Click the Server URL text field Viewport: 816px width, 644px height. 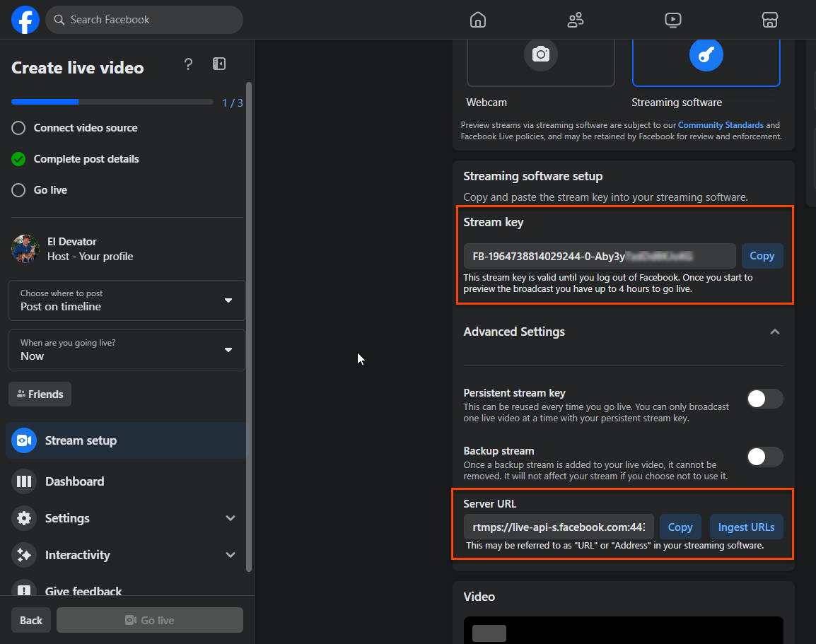click(x=559, y=527)
